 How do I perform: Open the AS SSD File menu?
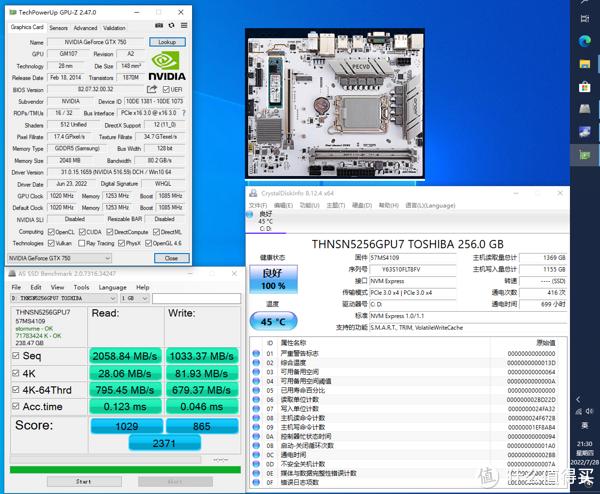(16, 287)
